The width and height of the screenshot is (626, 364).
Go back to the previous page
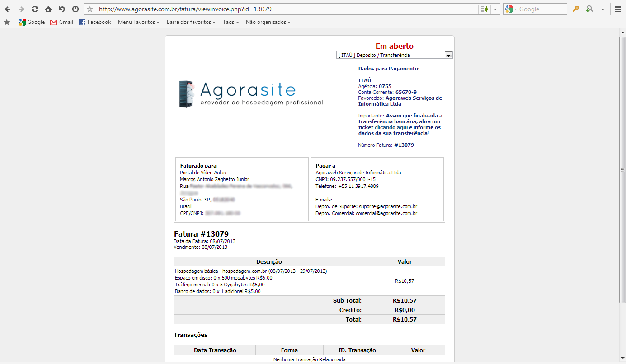(x=8, y=9)
